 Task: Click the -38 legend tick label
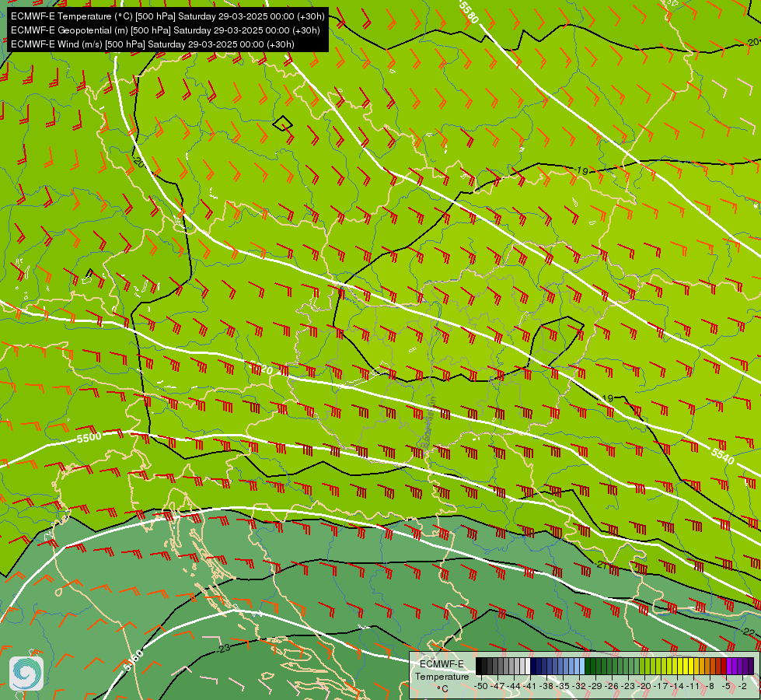(547, 686)
